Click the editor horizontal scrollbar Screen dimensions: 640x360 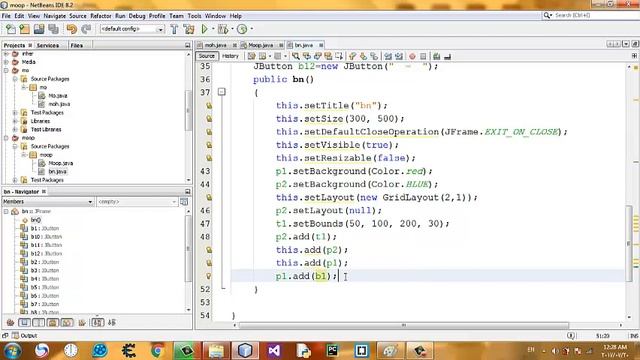click(x=404, y=325)
